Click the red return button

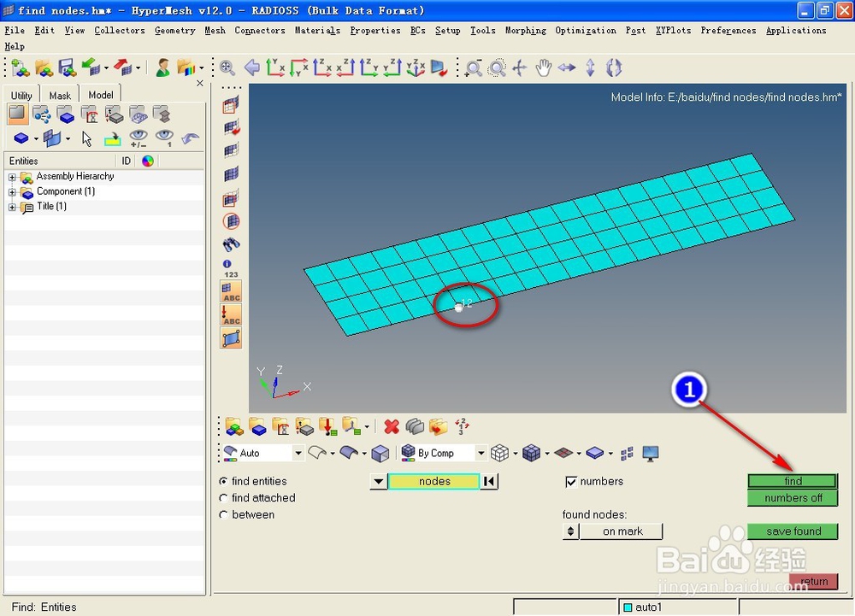pyautogui.click(x=813, y=581)
